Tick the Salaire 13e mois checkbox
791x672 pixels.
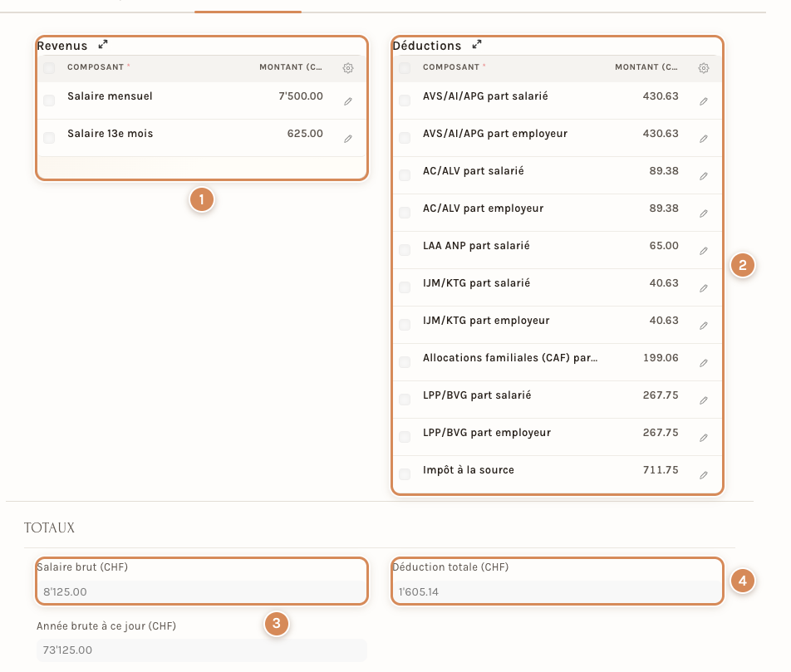pyautogui.click(x=49, y=138)
